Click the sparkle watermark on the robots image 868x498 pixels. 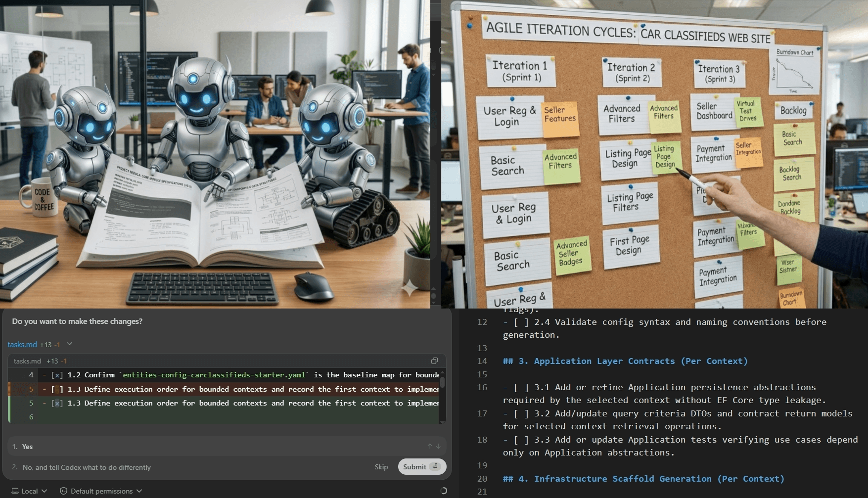point(410,287)
